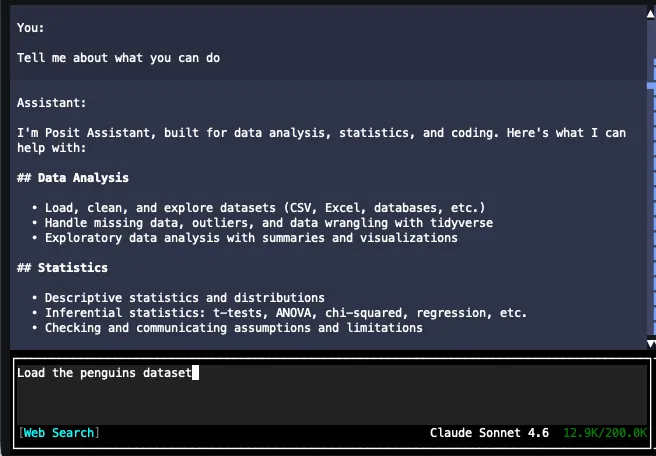Click the 'Checking and communicating assumptions' bullet
656x456 pixels.
233,328
